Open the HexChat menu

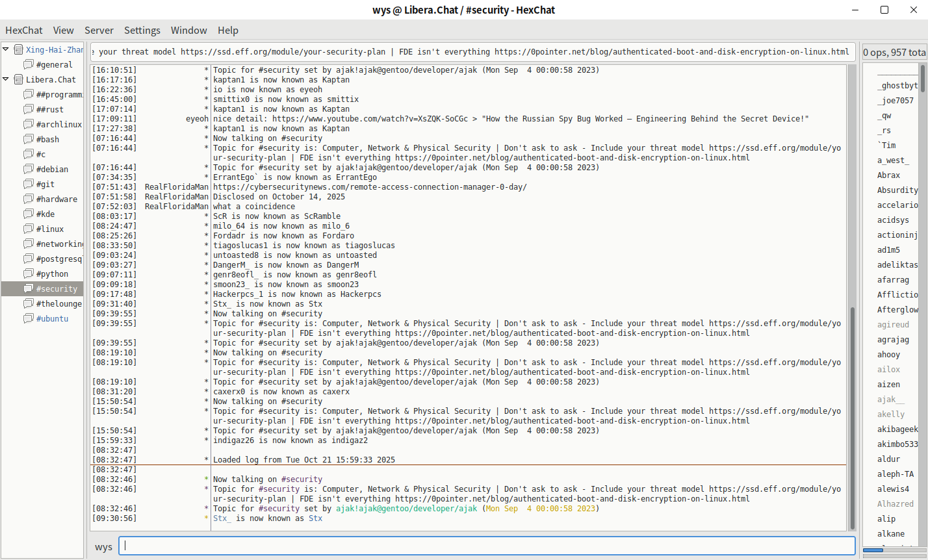tap(24, 30)
